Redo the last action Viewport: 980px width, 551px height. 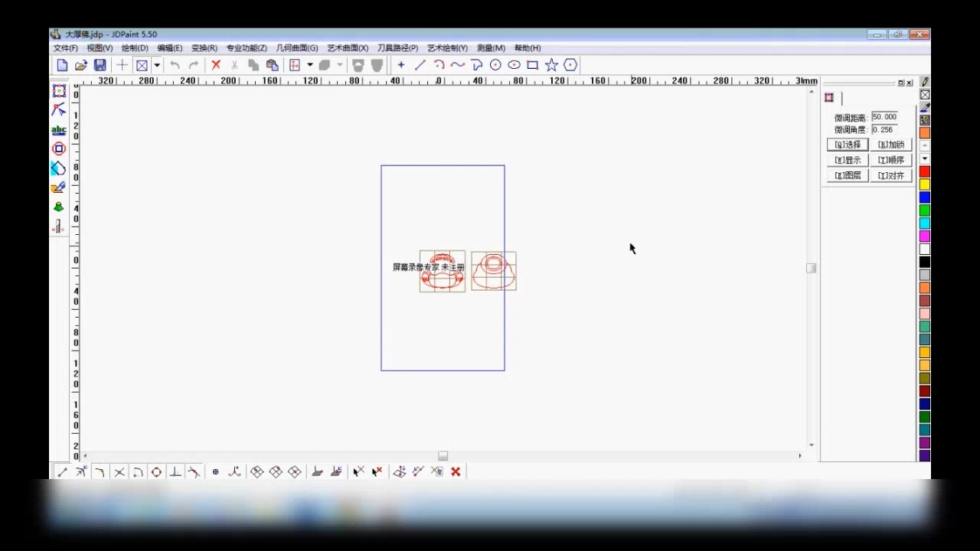coord(194,65)
